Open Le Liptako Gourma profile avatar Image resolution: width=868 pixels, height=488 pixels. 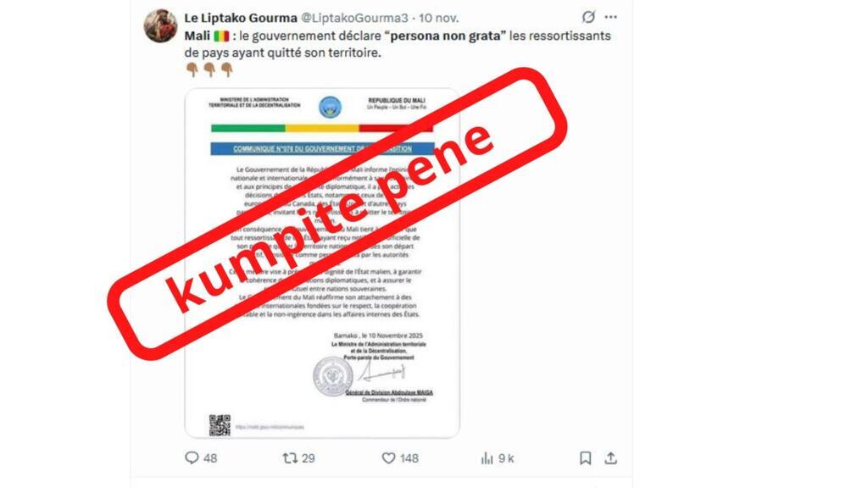pos(160,25)
